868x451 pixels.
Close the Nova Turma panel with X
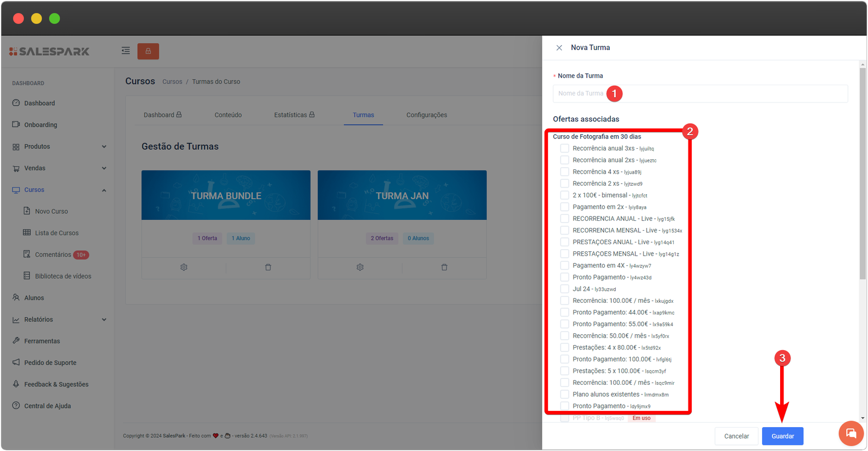(559, 48)
